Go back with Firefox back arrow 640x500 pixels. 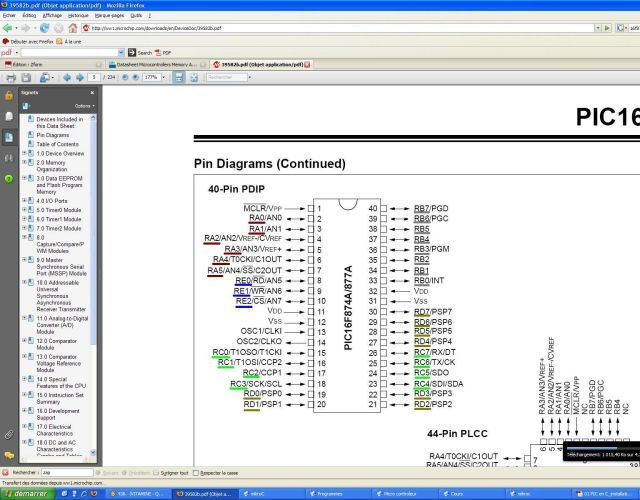[7, 28]
